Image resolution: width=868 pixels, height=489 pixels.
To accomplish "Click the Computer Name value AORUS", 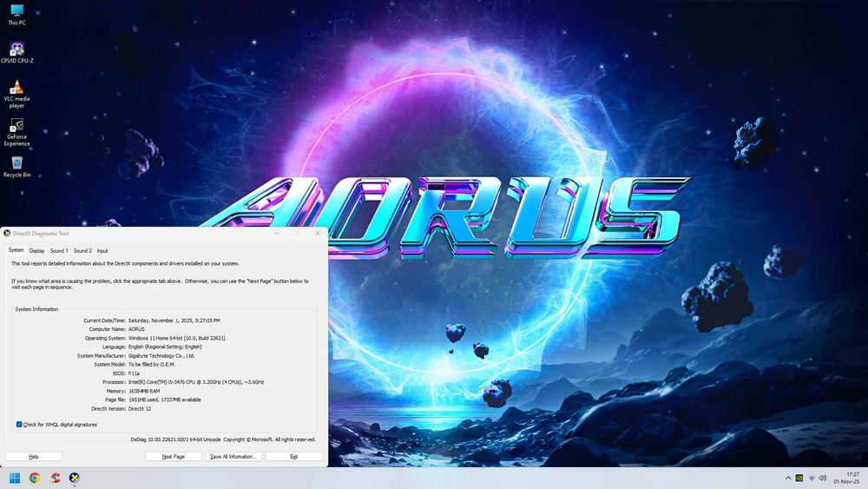I will coord(136,329).
